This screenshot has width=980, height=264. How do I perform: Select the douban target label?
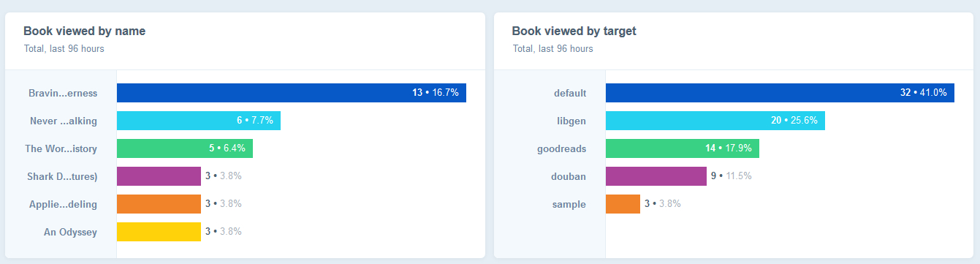[x=570, y=177]
